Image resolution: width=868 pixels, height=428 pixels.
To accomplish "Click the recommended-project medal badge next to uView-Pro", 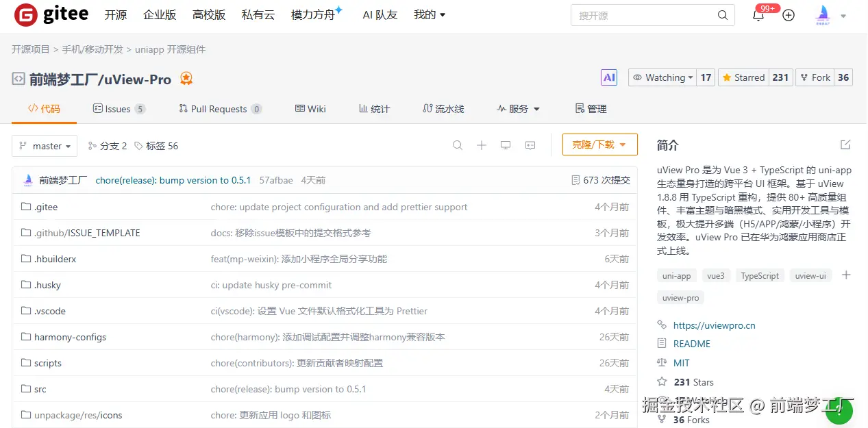I will point(186,79).
